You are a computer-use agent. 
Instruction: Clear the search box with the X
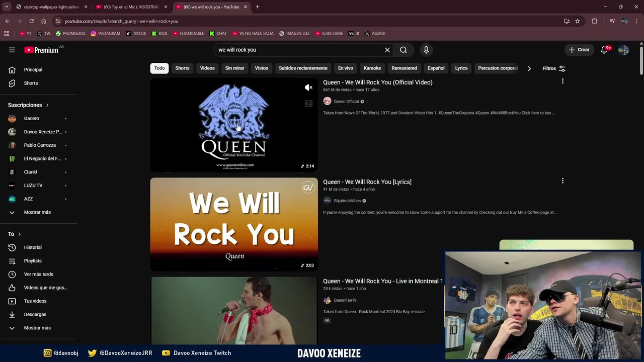(387, 50)
